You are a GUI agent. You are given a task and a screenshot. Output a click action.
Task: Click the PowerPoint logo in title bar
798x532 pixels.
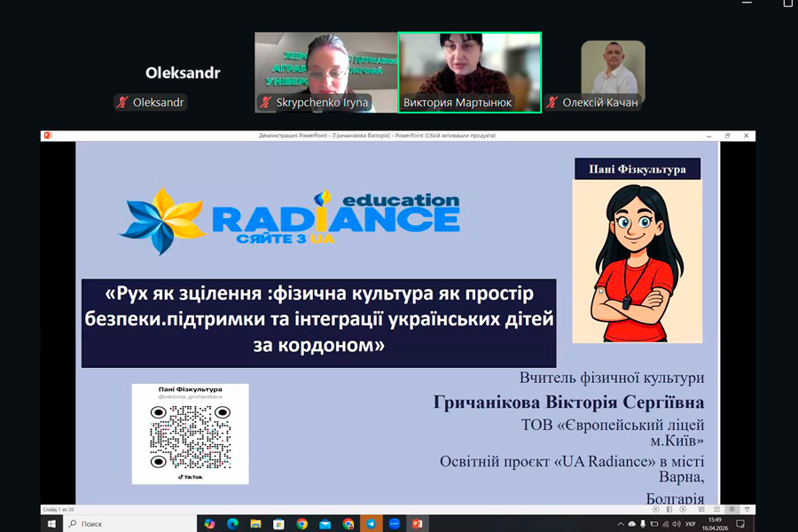click(48, 136)
